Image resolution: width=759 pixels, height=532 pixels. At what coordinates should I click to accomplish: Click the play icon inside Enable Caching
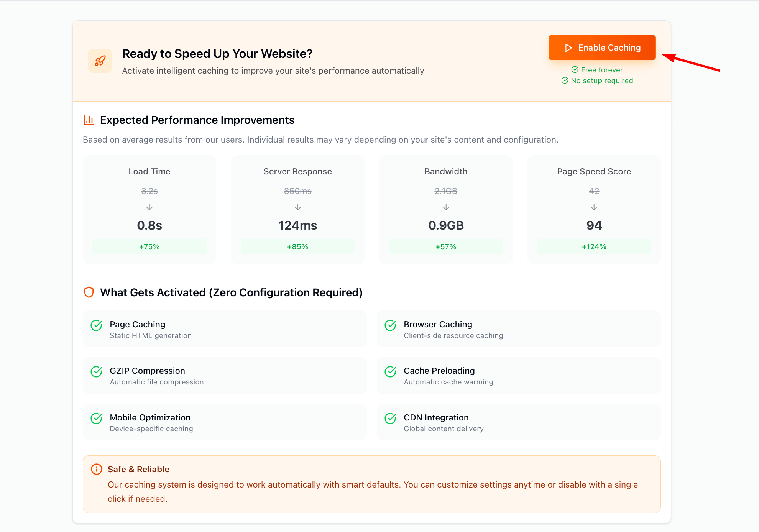pos(569,48)
